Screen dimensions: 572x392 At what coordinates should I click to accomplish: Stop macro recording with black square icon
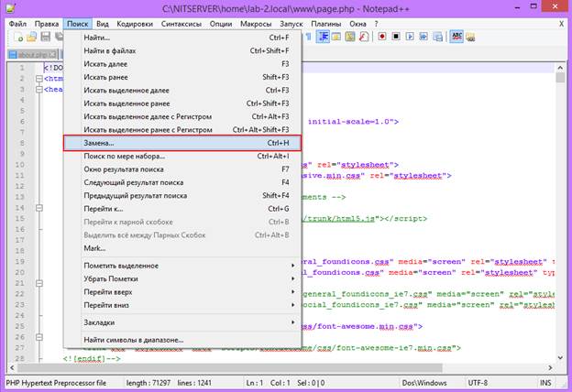point(396,37)
